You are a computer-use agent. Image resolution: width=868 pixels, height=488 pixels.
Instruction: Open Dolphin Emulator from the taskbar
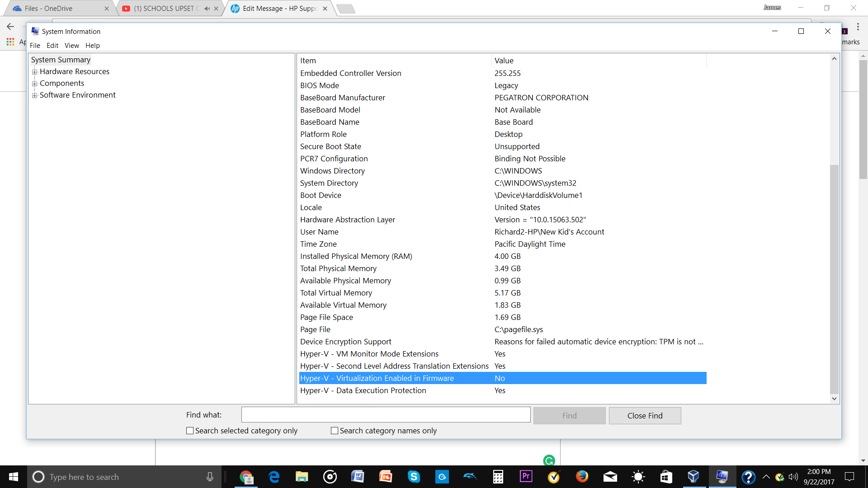pyautogui.click(x=470, y=477)
